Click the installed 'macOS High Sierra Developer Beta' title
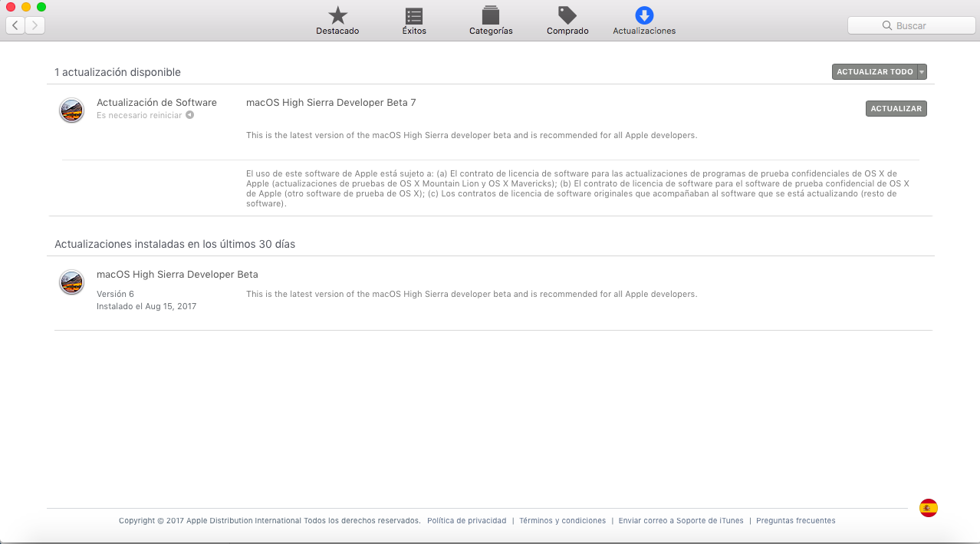The height and width of the screenshot is (544, 980). tap(177, 275)
